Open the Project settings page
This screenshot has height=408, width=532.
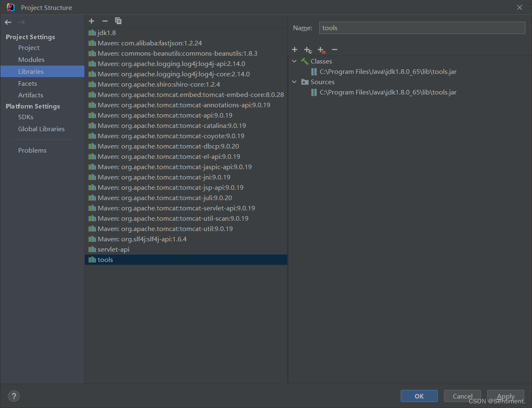pos(29,48)
